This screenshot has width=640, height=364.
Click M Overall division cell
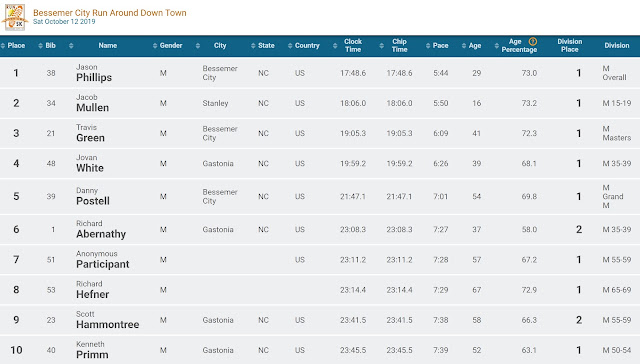[614, 73]
